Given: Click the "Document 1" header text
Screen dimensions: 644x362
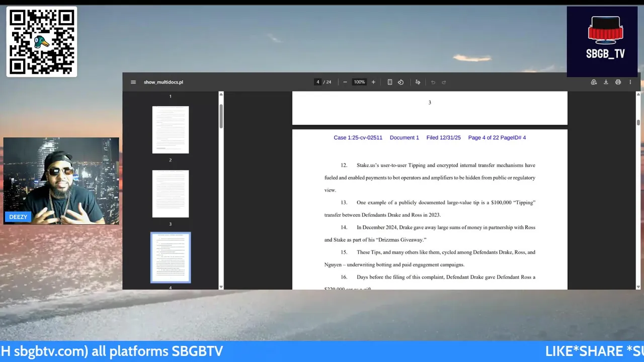Looking at the screenshot, I should click(404, 137).
